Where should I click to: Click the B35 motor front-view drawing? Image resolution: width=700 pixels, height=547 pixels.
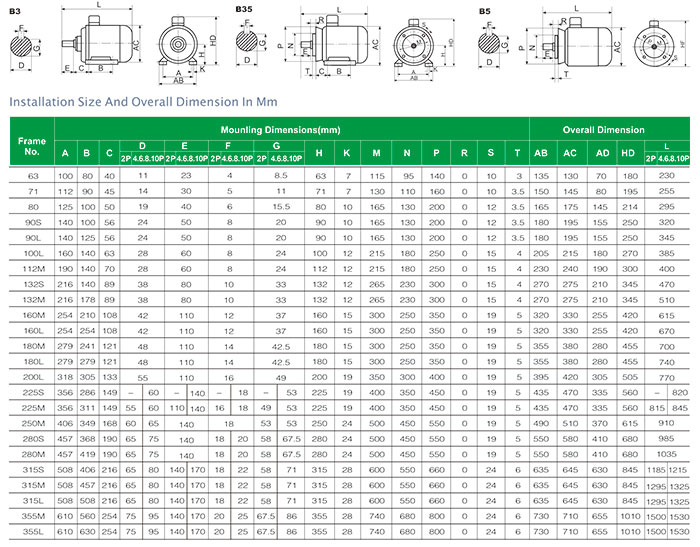coord(423,49)
